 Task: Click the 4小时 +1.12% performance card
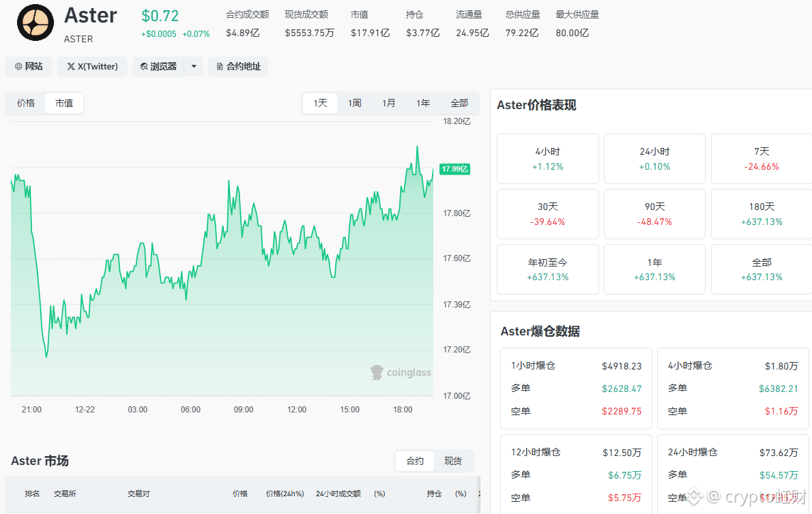(548, 159)
